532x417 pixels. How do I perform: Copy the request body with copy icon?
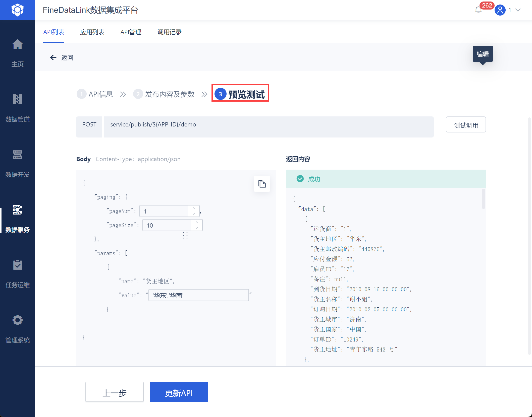click(262, 184)
